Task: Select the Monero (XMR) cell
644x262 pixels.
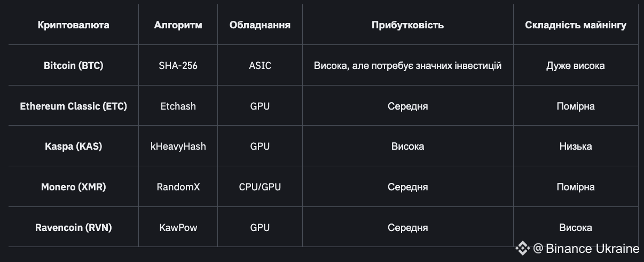Action: click(x=74, y=187)
